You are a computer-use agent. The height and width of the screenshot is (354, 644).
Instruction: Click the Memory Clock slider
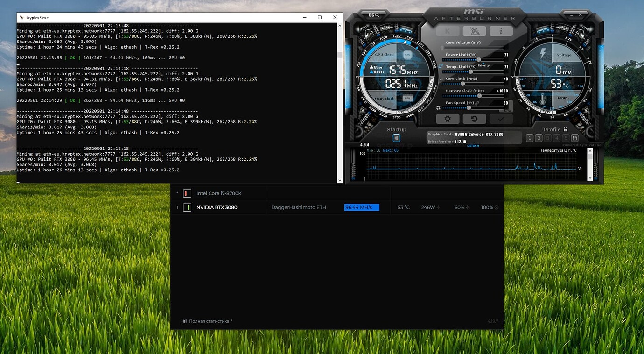(473, 96)
